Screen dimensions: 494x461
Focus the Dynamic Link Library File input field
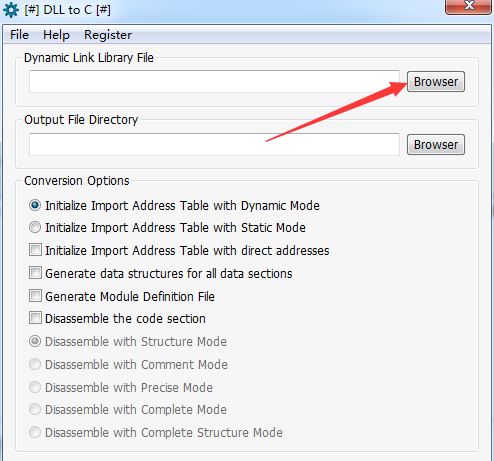pyautogui.click(x=214, y=81)
